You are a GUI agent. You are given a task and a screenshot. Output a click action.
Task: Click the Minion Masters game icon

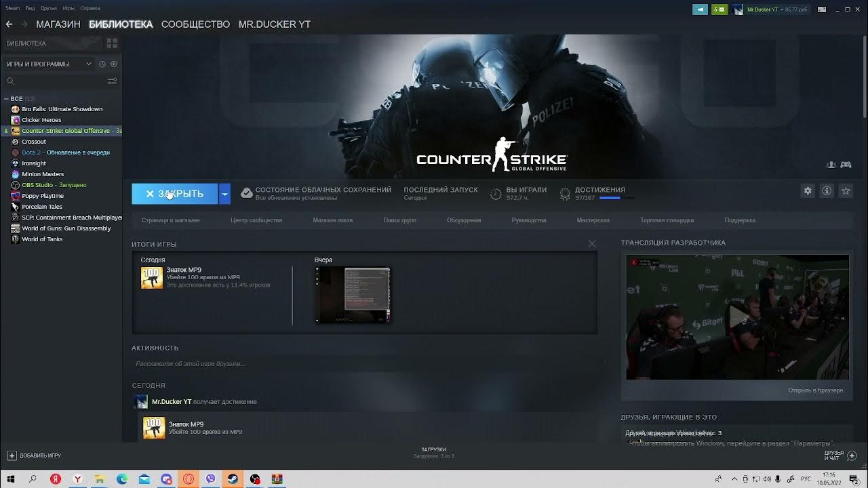pyautogui.click(x=16, y=174)
